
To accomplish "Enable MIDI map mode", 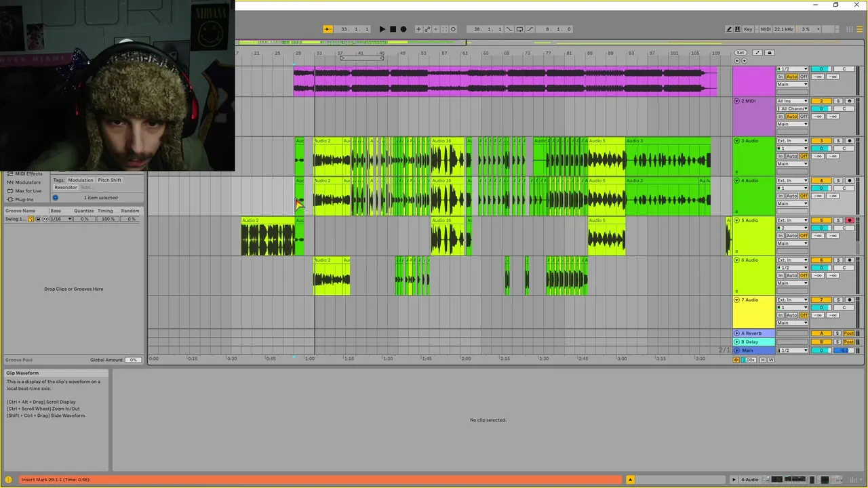I will [766, 29].
